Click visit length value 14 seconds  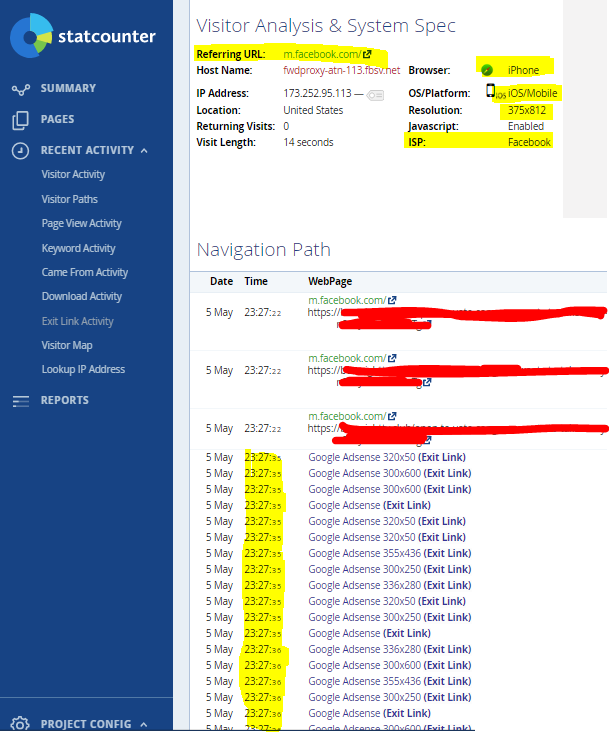point(308,142)
